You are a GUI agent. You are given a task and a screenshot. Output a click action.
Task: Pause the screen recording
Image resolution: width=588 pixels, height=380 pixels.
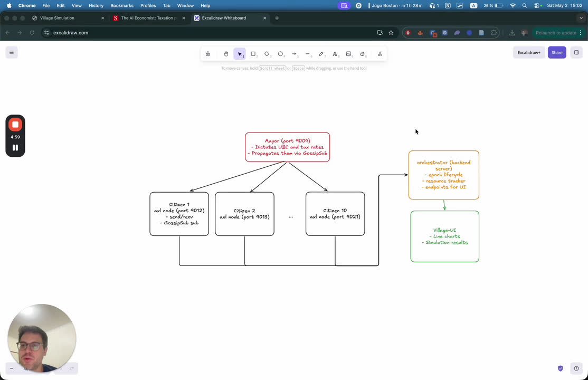pos(15,147)
